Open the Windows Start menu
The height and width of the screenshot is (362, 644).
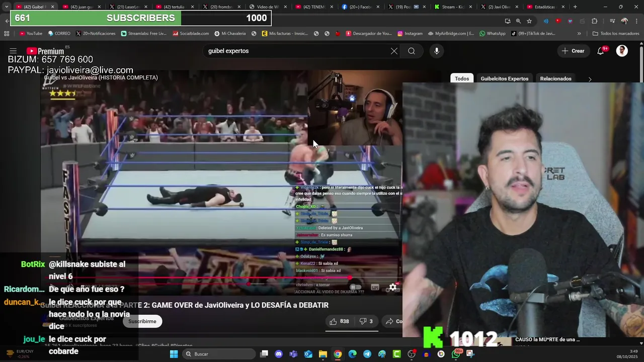click(x=174, y=354)
